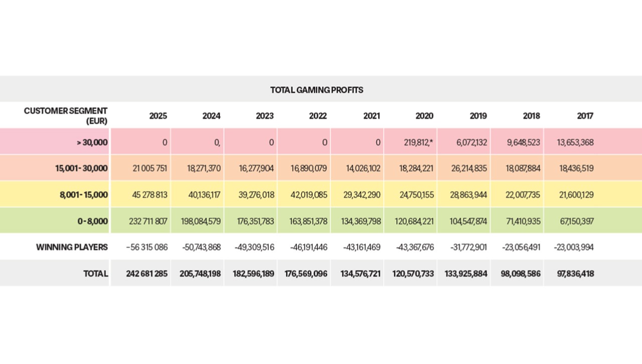Select the 2017 column header
The image size is (642, 364).
coord(585,116)
